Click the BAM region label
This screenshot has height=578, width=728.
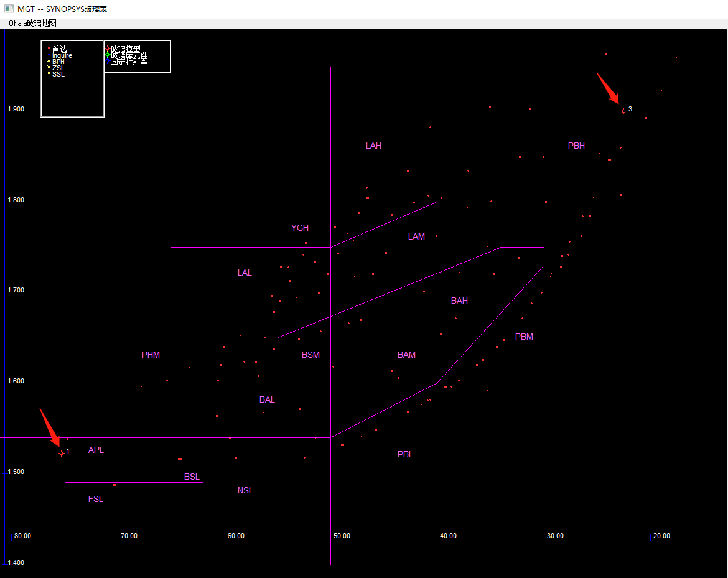click(x=406, y=355)
